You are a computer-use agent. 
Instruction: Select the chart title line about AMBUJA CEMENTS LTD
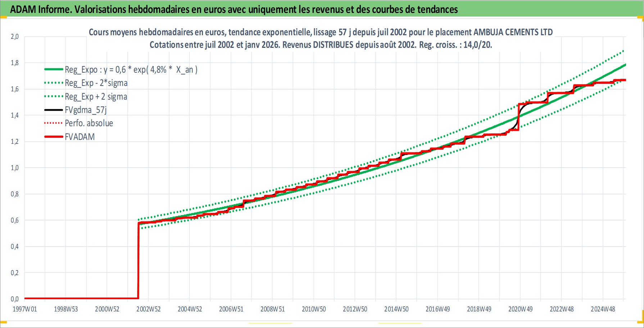[x=321, y=32]
